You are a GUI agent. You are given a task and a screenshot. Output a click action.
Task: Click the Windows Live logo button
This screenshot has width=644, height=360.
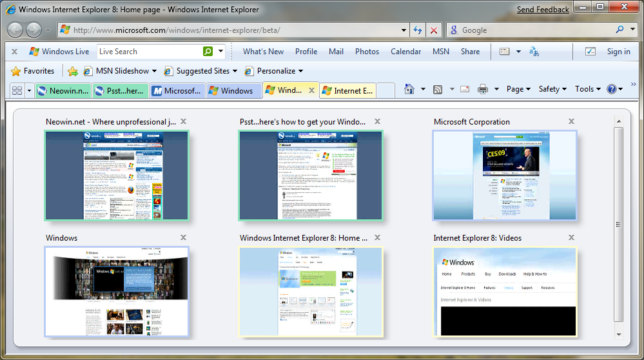pyautogui.click(x=59, y=52)
